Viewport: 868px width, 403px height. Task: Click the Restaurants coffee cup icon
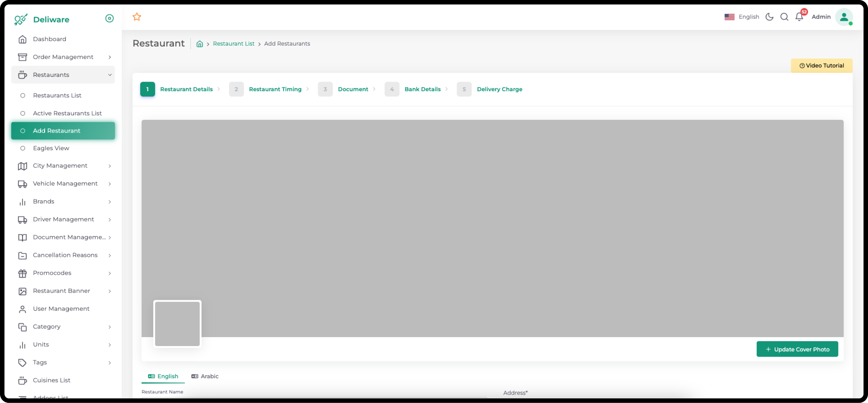pos(22,75)
